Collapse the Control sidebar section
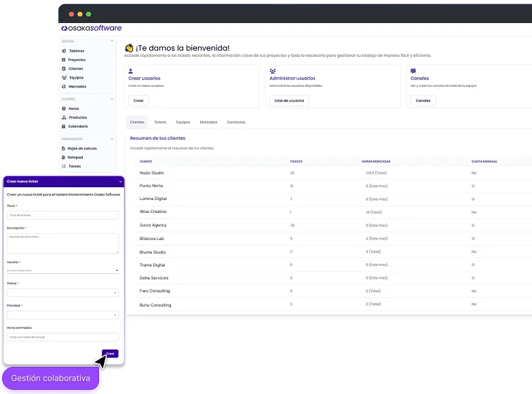 112,99
